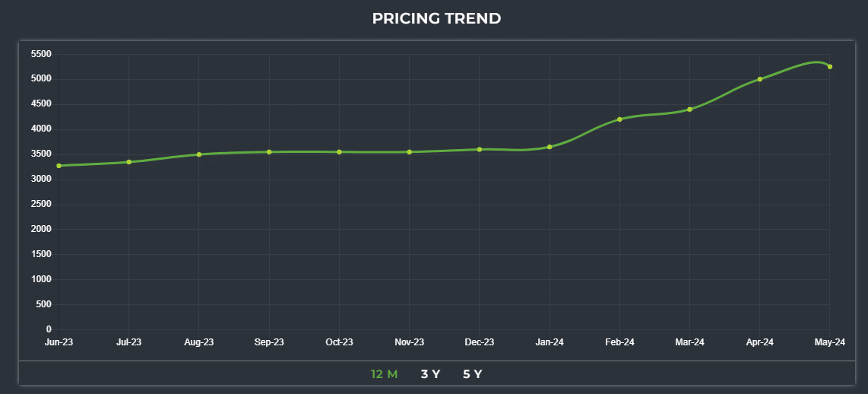The height and width of the screenshot is (394, 868).
Task: Click the 0 value on y-axis
Action: (x=48, y=329)
